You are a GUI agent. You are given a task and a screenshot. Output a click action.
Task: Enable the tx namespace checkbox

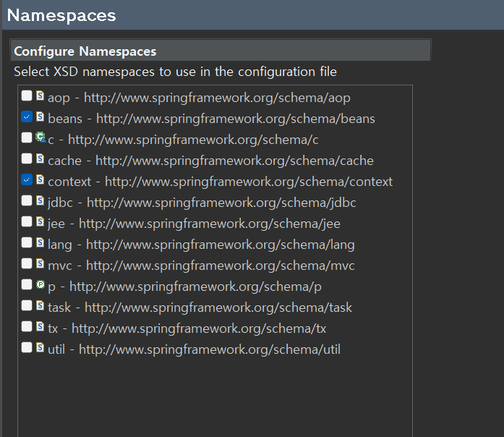tap(27, 326)
